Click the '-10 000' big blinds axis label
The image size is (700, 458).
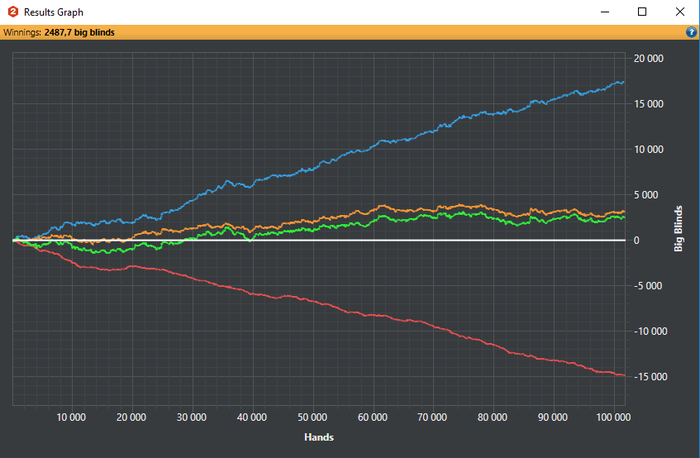tap(650, 331)
